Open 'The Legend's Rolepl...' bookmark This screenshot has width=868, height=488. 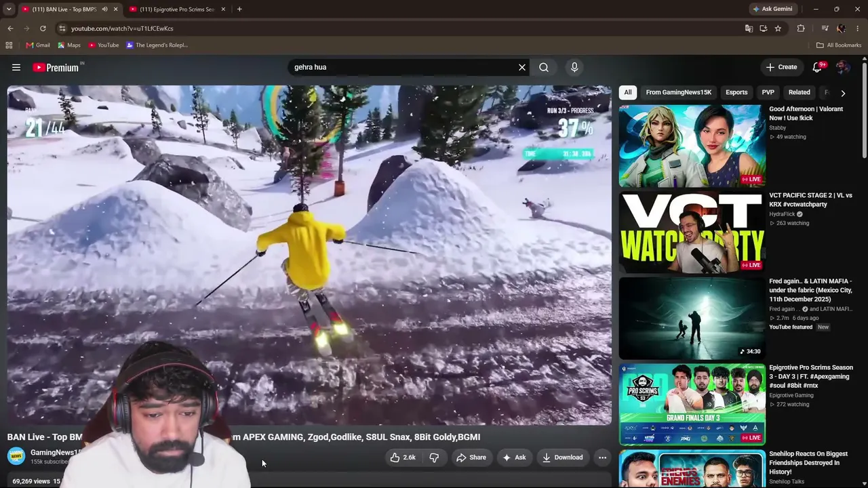coord(157,45)
